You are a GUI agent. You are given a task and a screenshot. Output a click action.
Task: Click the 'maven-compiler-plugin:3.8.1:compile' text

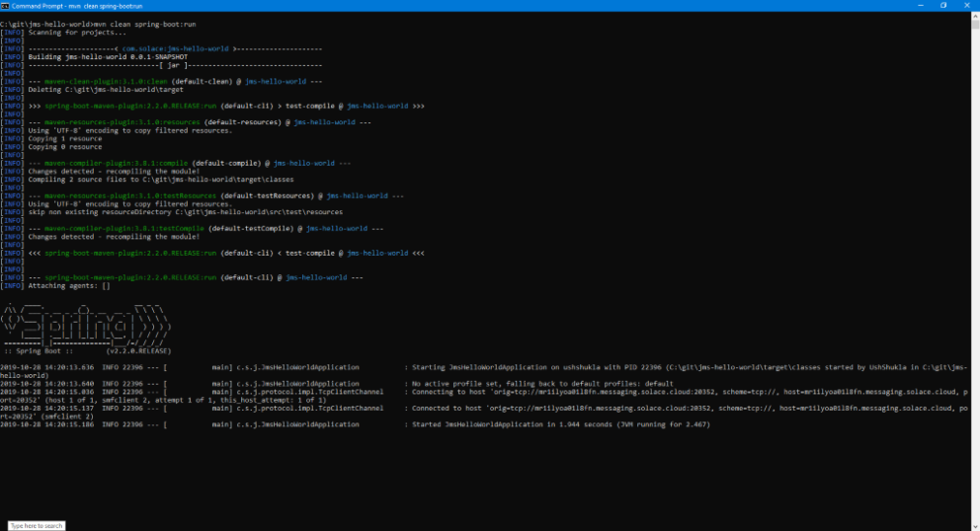[112, 163]
